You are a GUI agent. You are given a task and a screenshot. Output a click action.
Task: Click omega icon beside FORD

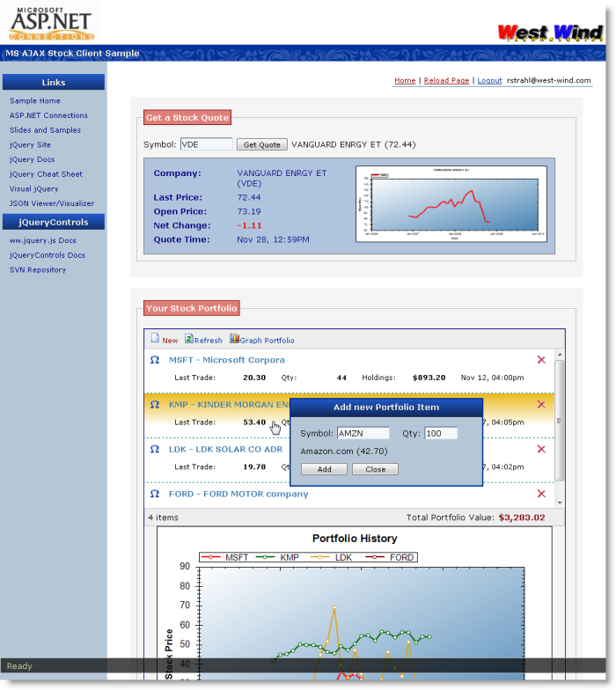(155, 494)
